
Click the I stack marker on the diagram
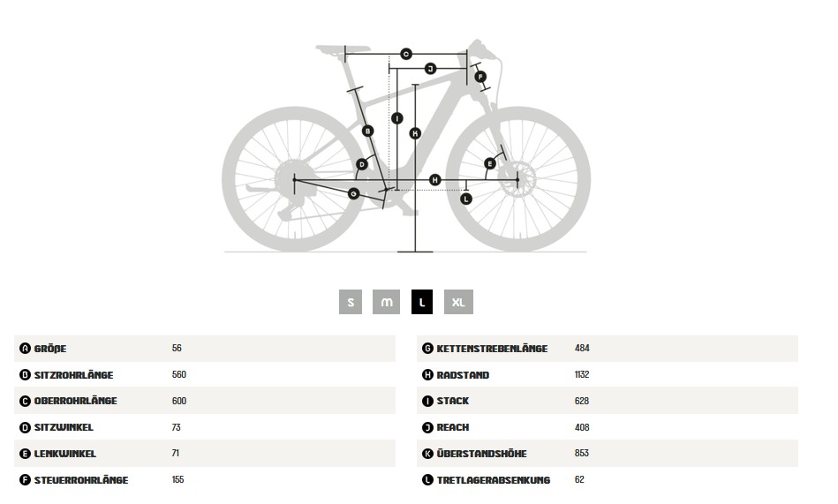397,118
